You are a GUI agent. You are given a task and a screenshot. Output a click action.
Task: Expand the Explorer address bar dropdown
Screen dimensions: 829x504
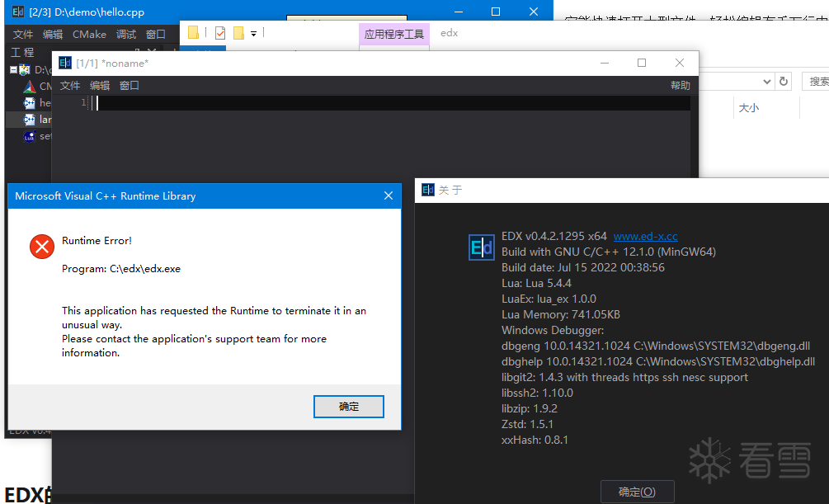(x=766, y=82)
